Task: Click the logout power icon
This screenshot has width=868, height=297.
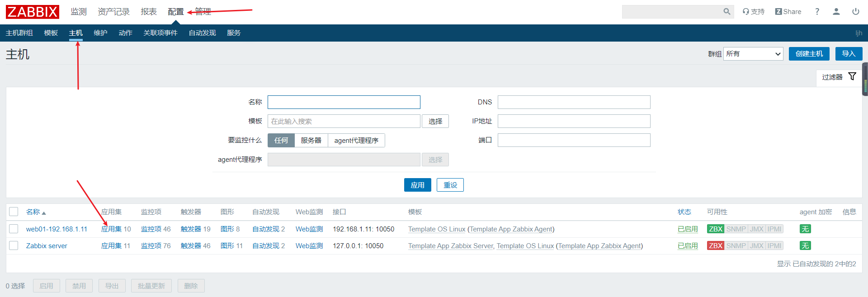Action: coord(856,12)
